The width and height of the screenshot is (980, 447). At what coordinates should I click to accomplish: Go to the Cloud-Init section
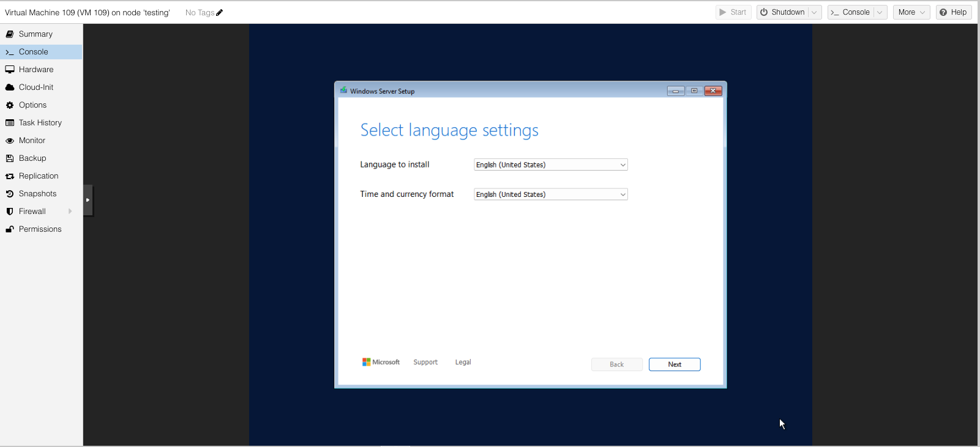pos(41,87)
